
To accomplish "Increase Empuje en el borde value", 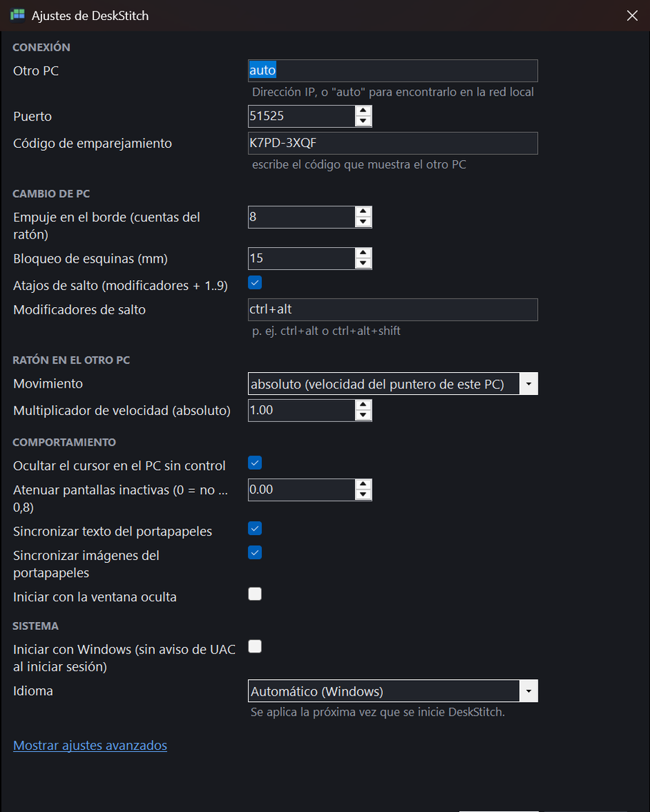I will click(363, 212).
